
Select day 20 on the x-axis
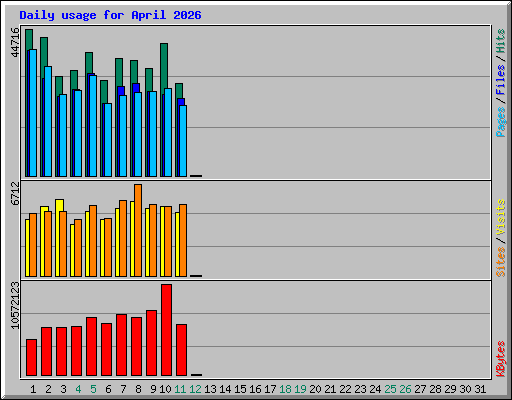[315, 389]
